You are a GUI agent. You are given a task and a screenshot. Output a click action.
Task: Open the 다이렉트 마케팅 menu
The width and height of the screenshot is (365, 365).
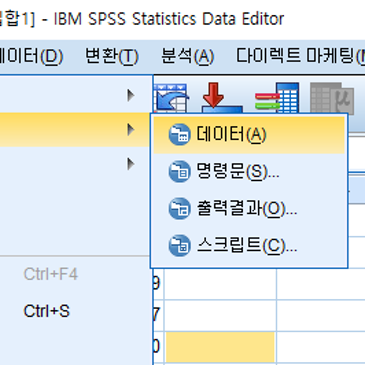pyautogui.click(x=300, y=56)
